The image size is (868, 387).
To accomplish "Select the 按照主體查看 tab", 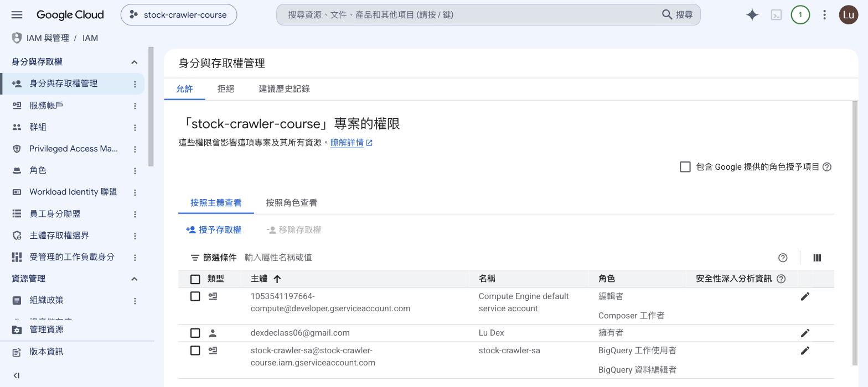I will [216, 203].
